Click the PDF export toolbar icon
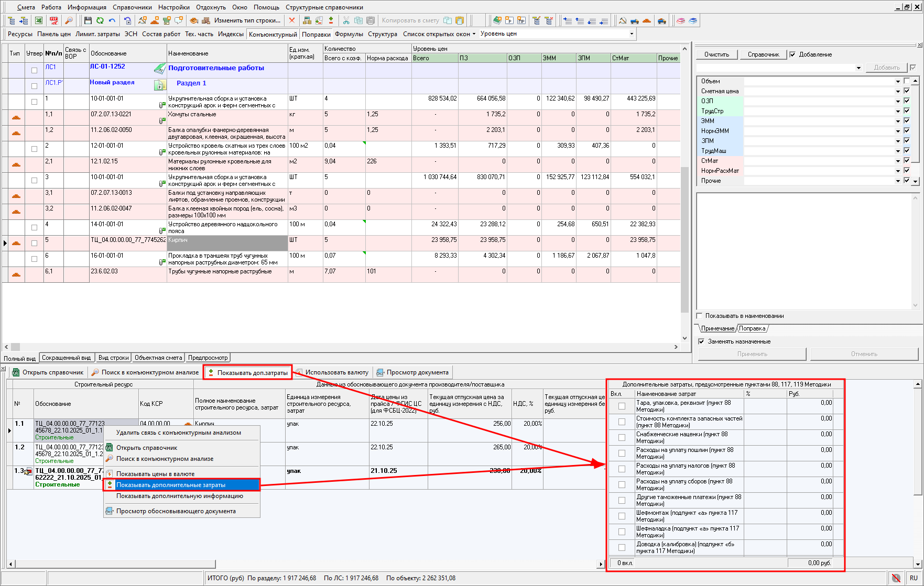Viewport: 924px width, 586px height. 53,20
